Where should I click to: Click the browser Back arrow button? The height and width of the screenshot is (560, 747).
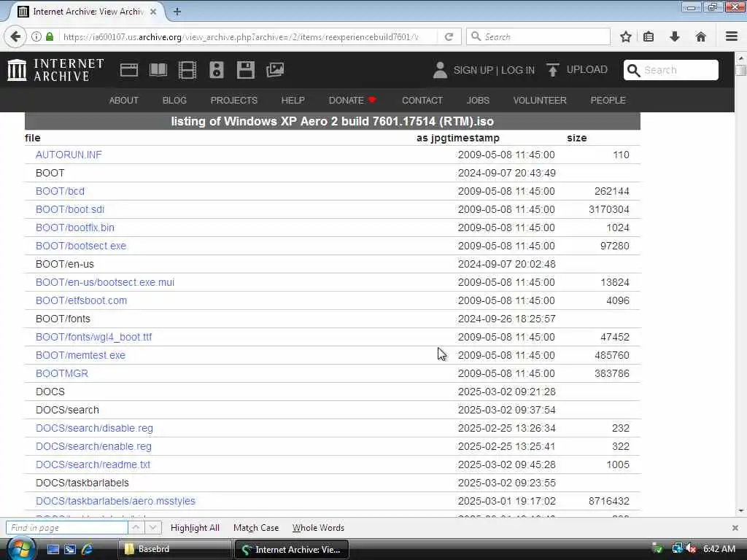(15, 36)
